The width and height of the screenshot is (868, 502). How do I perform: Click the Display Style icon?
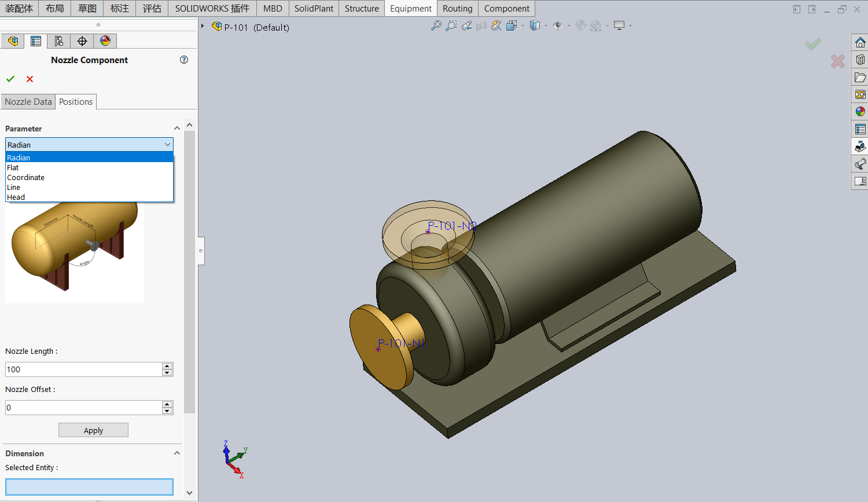[x=535, y=25]
